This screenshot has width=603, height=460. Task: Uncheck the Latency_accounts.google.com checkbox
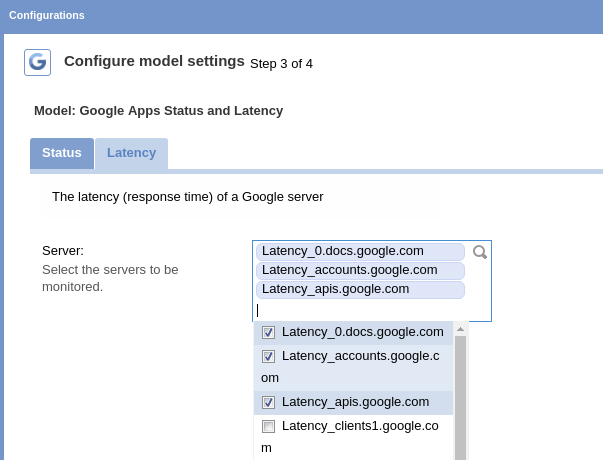click(268, 356)
